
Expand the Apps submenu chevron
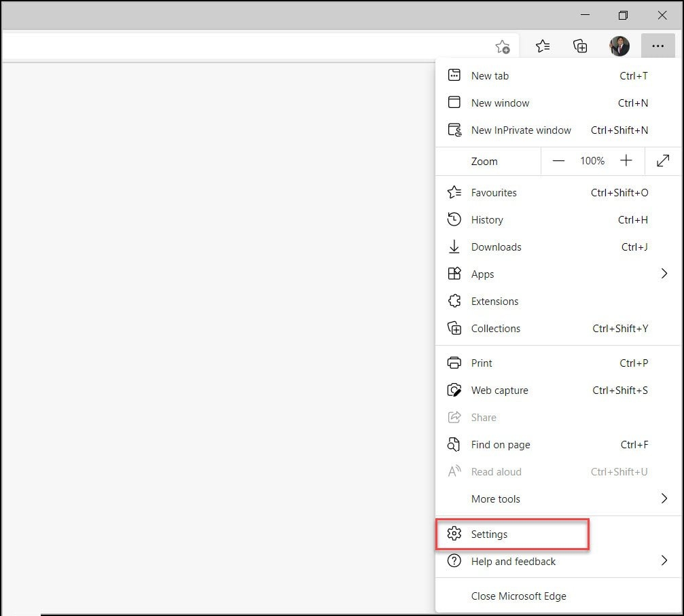pos(664,274)
